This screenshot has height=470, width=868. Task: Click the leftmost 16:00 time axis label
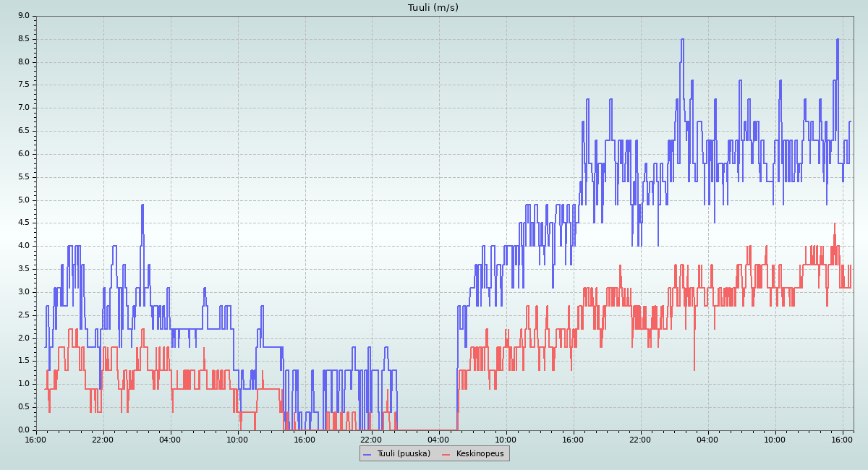(x=36, y=440)
